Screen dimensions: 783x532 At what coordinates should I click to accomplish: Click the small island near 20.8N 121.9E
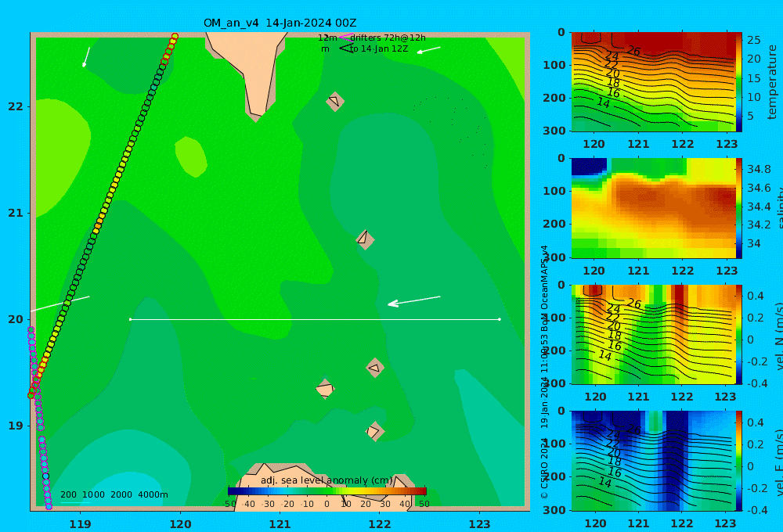point(365,239)
